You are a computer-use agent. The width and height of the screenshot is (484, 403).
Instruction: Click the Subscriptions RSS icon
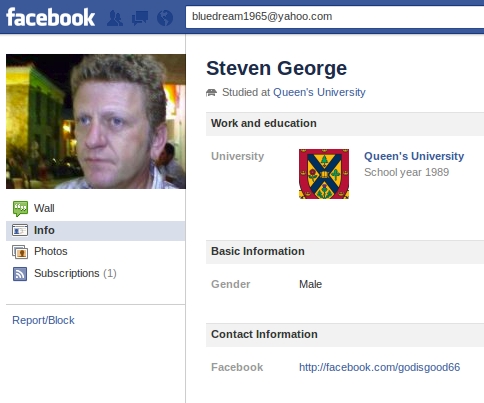pyautogui.click(x=20, y=274)
